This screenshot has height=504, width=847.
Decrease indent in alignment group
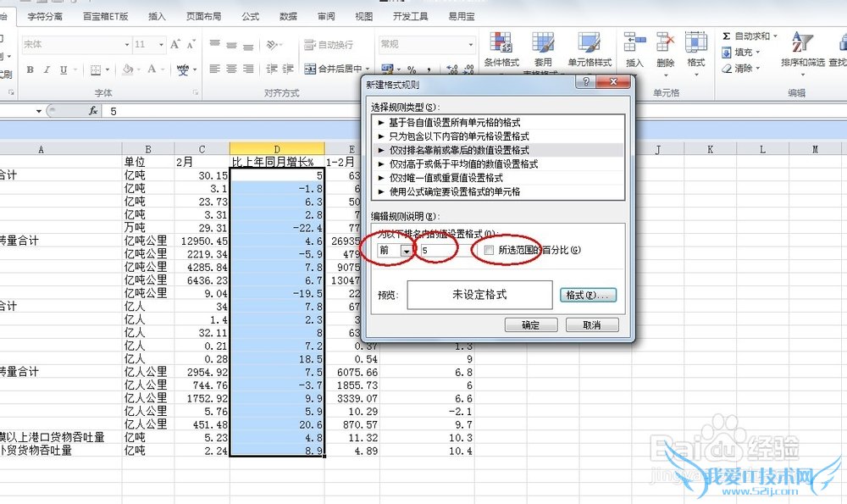click(272, 69)
